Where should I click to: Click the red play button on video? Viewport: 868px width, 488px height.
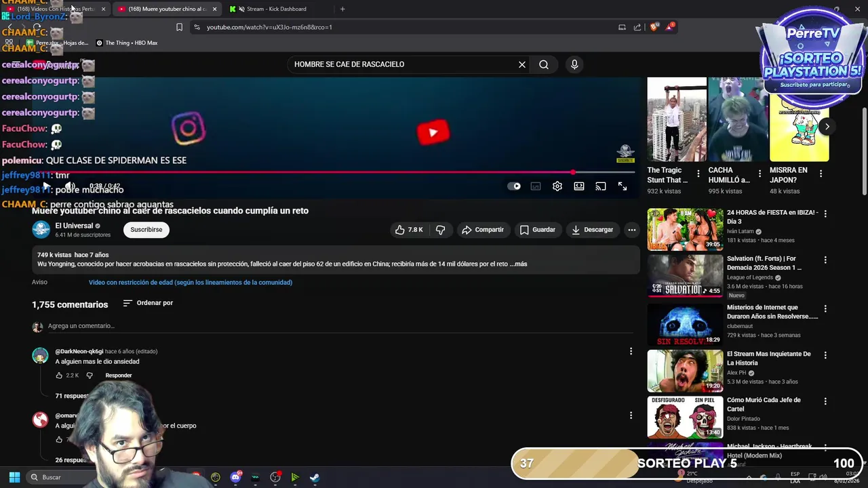(x=433, y=132)
